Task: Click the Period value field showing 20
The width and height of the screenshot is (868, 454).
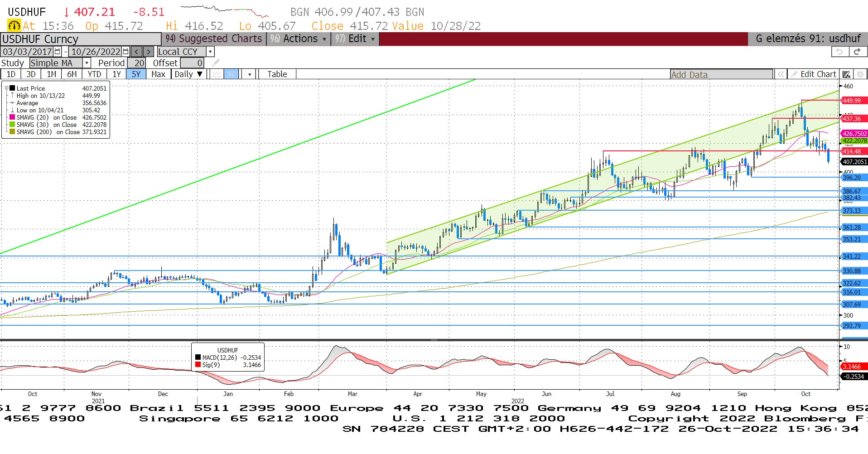Action: [136, 63]
